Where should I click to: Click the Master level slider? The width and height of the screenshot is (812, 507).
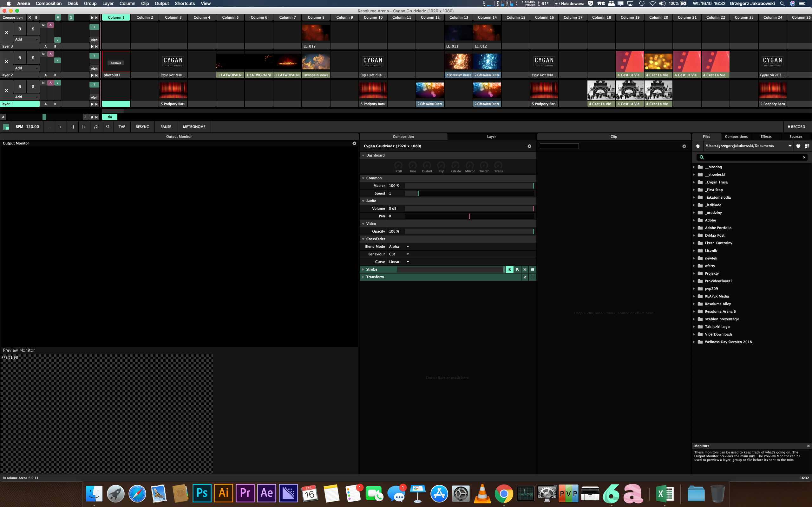coord(469,186)
